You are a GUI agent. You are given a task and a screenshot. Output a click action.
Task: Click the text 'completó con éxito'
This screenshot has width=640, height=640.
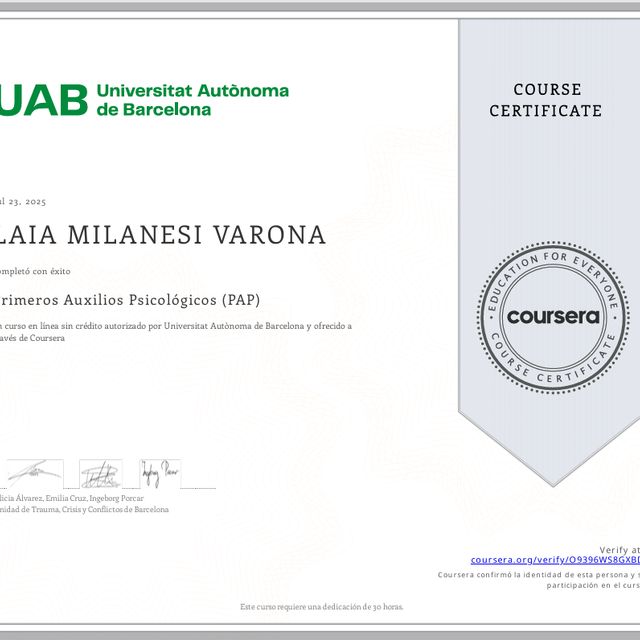(x=35, y=271)
